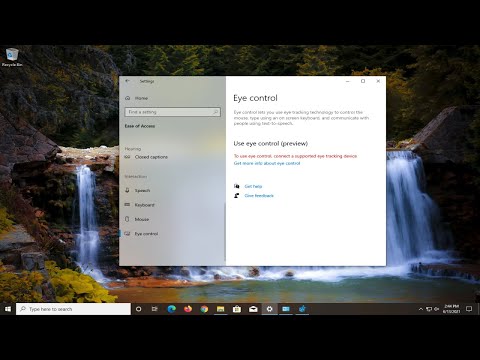
Task: Open the Give feedback link
Action: [x=259, y=196]
